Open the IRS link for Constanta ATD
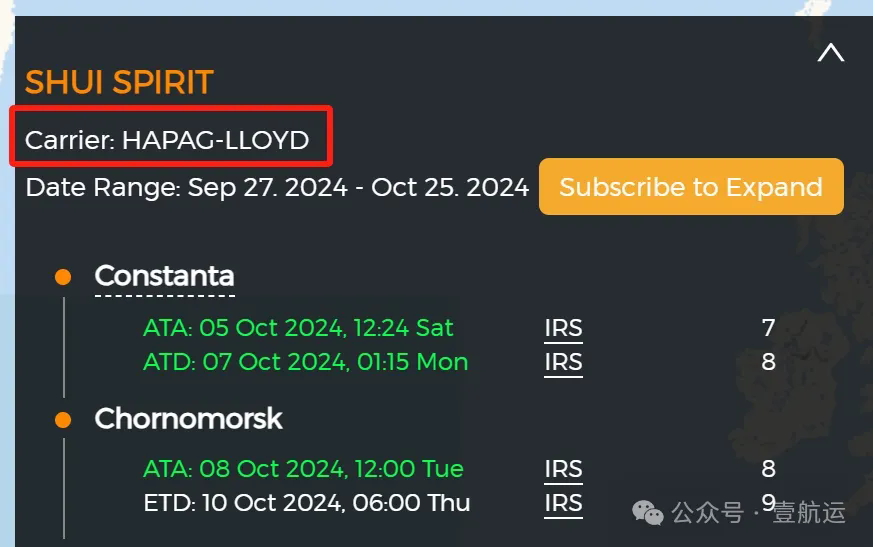Viewport: 873px width, 547px height. pyautogui.click(x=563, y=363)
